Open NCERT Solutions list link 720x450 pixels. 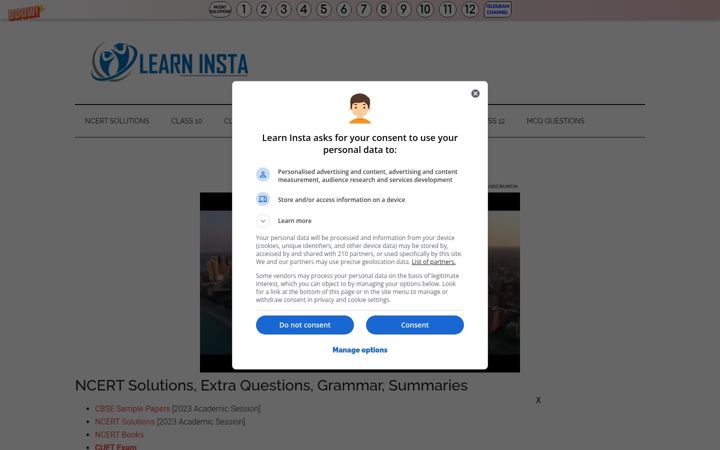(124, 422)
